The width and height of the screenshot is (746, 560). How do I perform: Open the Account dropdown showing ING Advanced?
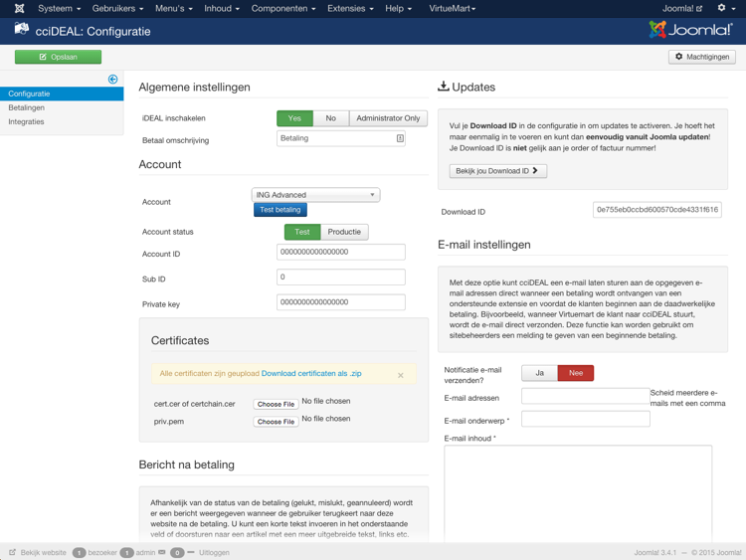[315, 195]
